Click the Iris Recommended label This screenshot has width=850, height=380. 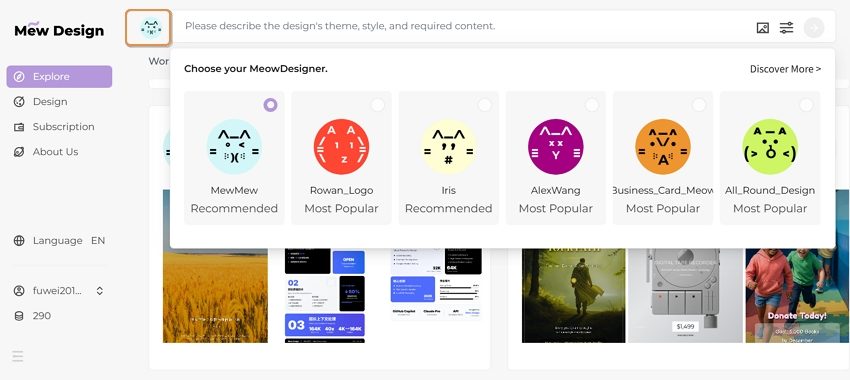click(x=448, y=209)
